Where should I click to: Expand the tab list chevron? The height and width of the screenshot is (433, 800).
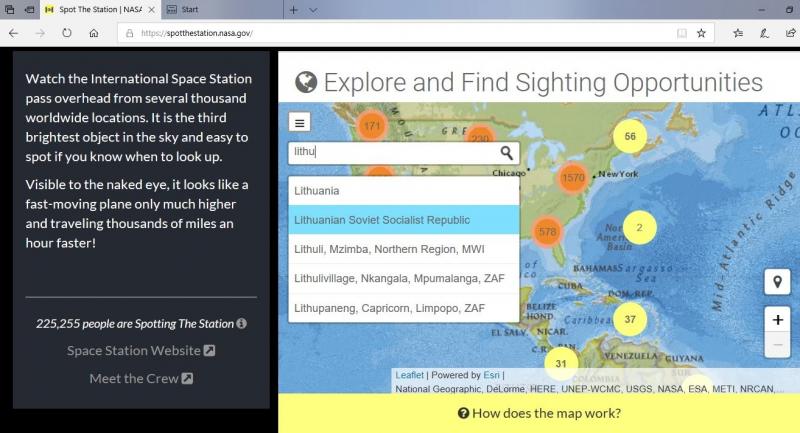314,9
